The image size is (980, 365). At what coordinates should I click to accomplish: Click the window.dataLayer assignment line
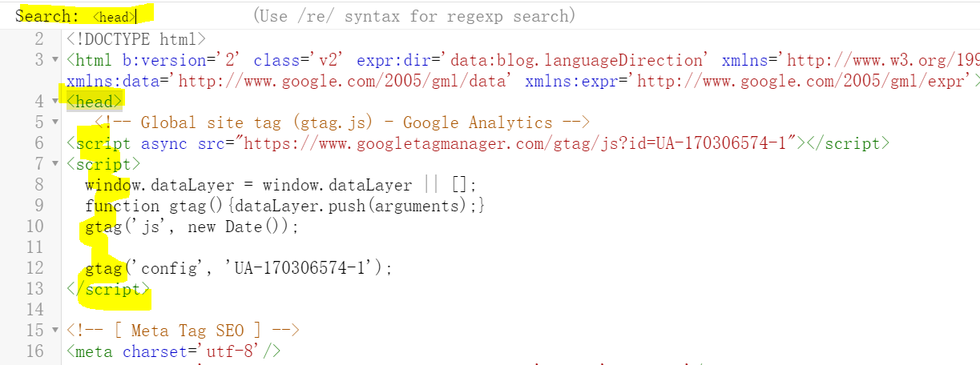tap(281, 185)
